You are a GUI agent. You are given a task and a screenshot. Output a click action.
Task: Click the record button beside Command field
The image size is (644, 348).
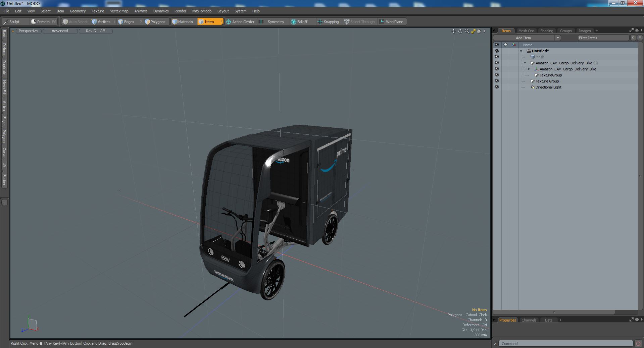pyautogui.click(x=638, y=344)
